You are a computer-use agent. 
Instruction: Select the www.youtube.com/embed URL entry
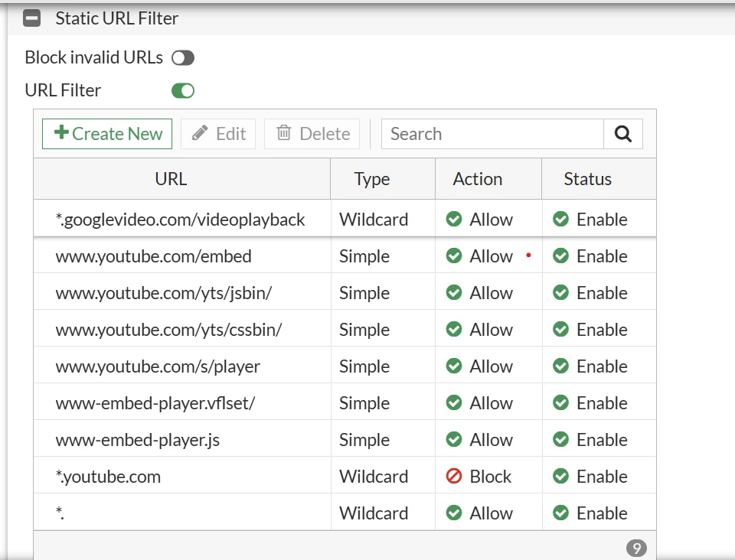click(x=153, y=256)
